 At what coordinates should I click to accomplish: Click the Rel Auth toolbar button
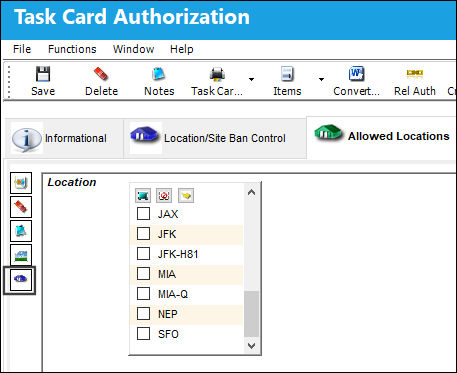(x=415, y=82)
